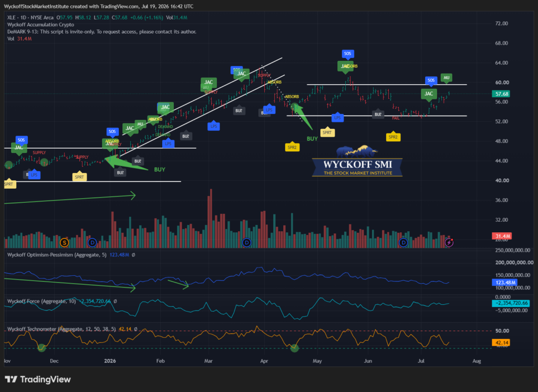Image resolution: width=538 pixels, height=392 pixels.
Task: Click the XLE 1D NYSE Arca symbol title
Action: point(30,17)
